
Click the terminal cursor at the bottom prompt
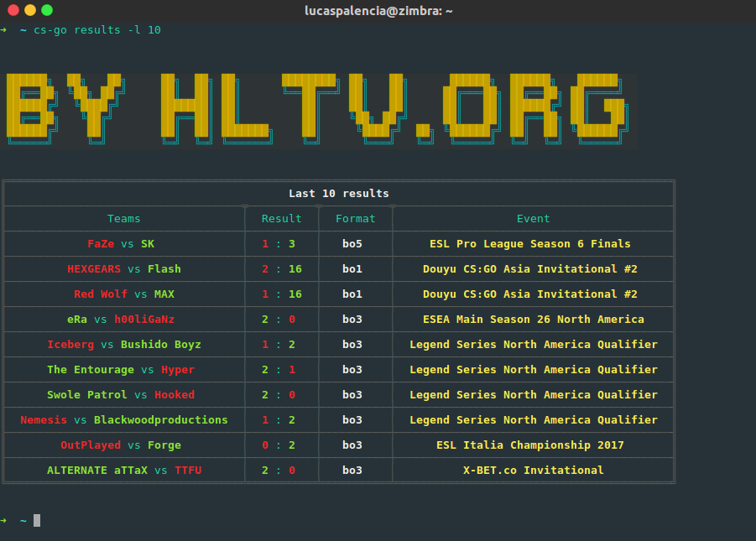(37, 520)
